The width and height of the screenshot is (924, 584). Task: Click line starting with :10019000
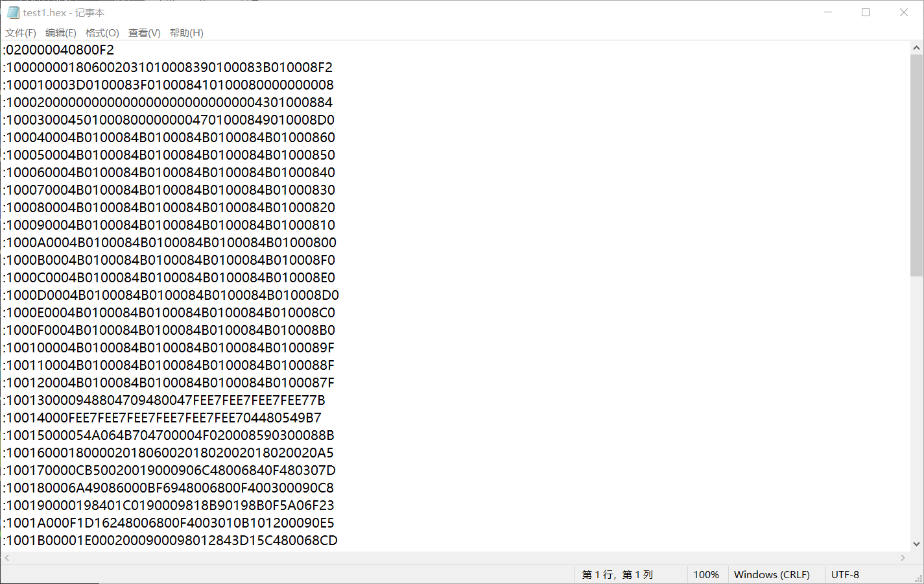click(x=169, y=505)
